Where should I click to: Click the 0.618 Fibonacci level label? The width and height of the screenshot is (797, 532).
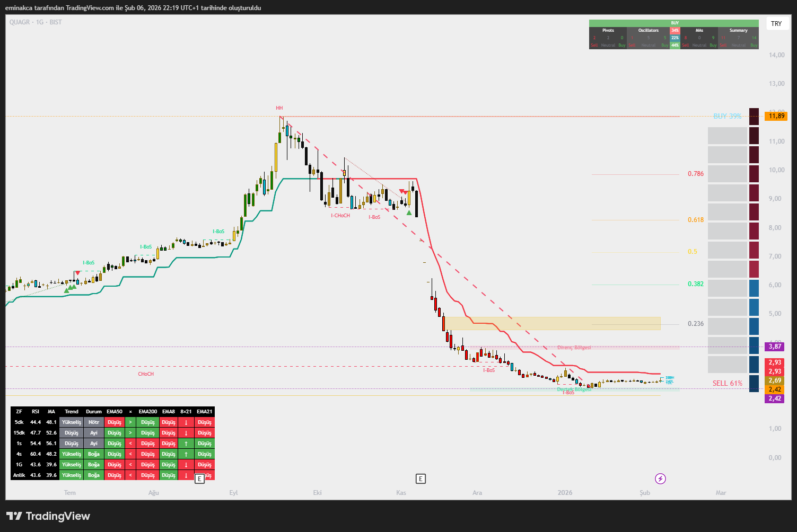(696, 220)
